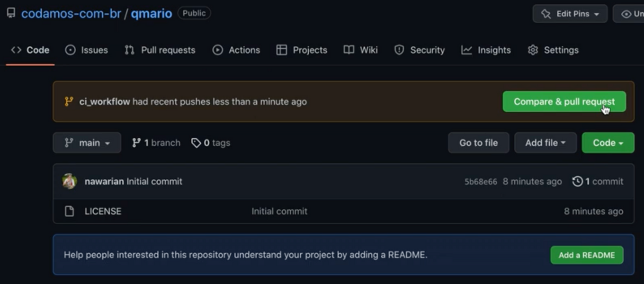Viewport: 644px width, 284px height.
Task: Open the green Code dropdown
Action: [x=608, y=142]
